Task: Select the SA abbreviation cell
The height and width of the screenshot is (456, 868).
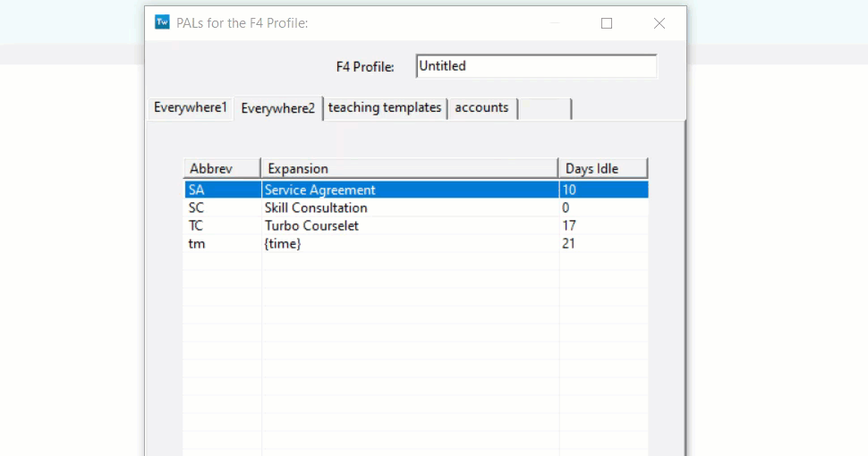Action: [223, 190]
